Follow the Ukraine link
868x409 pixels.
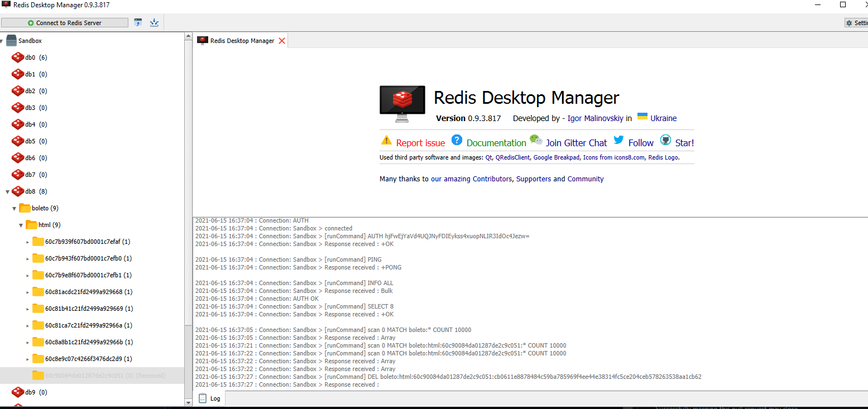664,118
